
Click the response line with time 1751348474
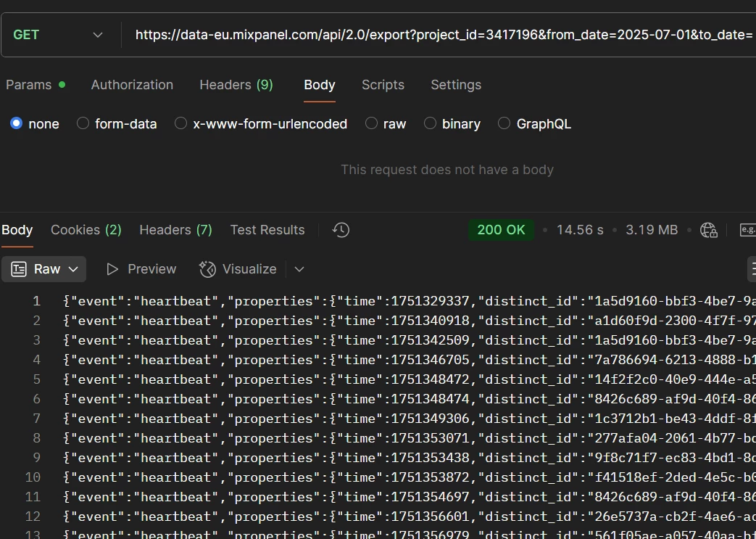410,399
